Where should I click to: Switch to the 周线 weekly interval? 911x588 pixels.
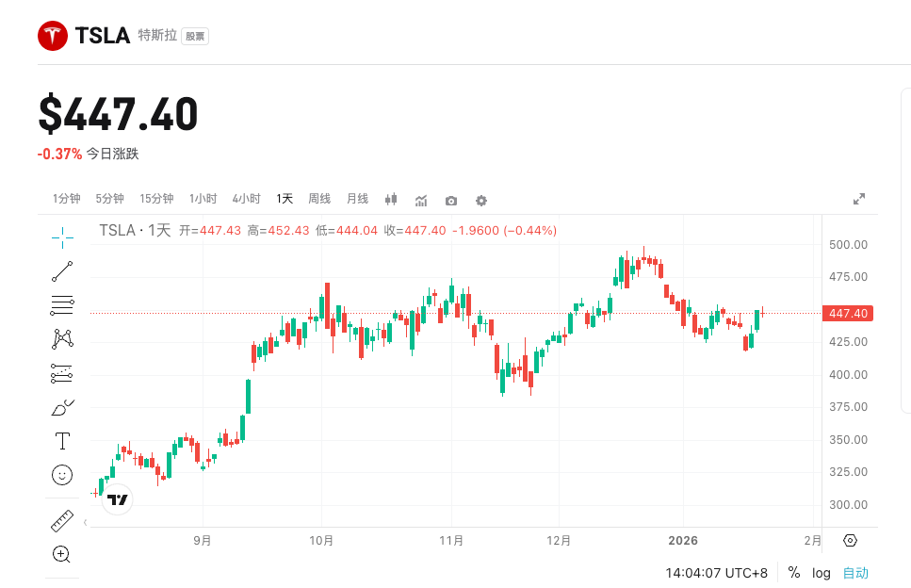[318, 199]
